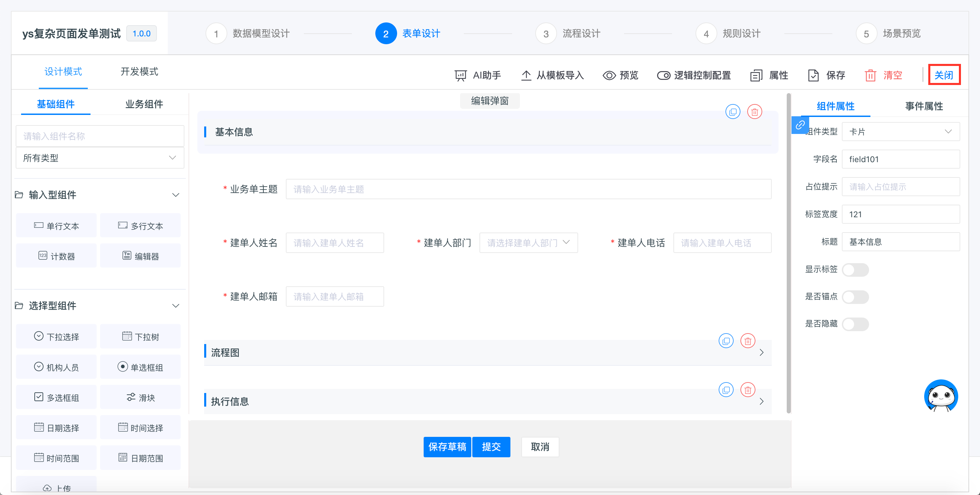Add a 计数器 component

tap(56, 256)
